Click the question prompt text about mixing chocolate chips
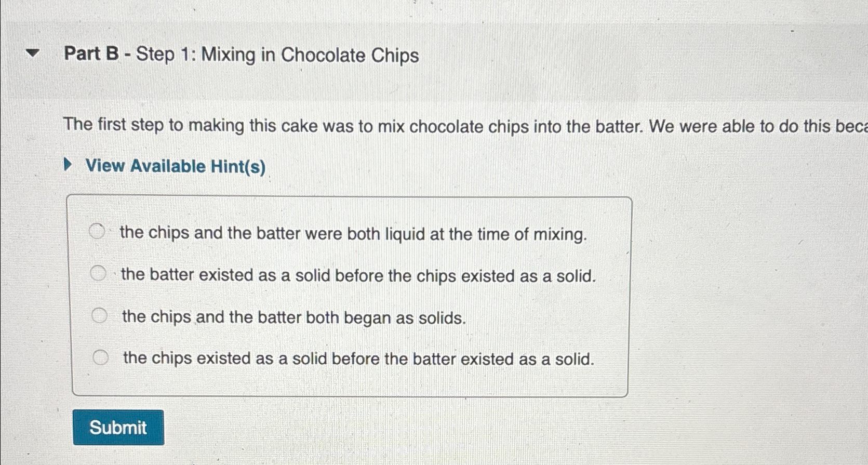The width and height of the screenshot is (868, 465). pos(364,126)
